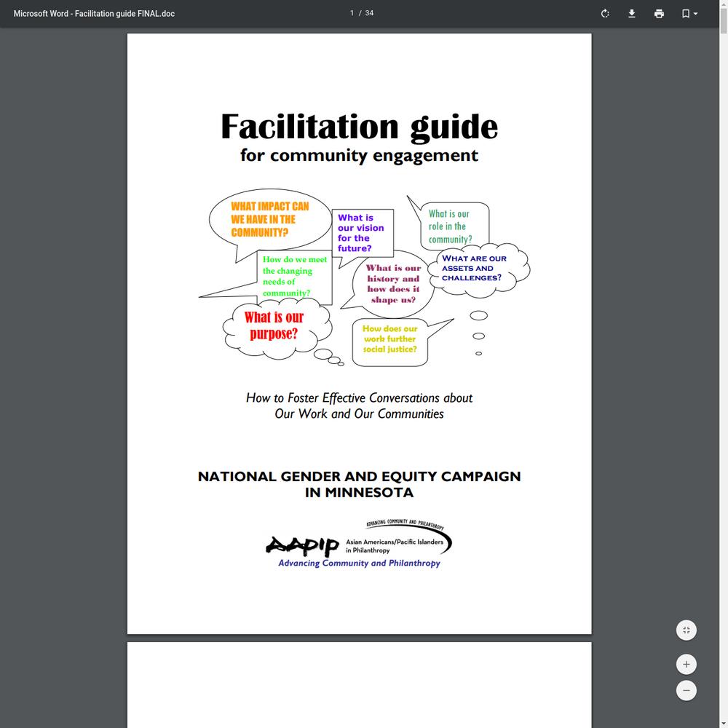
Task: Click 'What is our history' bubble text
Action: [393, 283]
